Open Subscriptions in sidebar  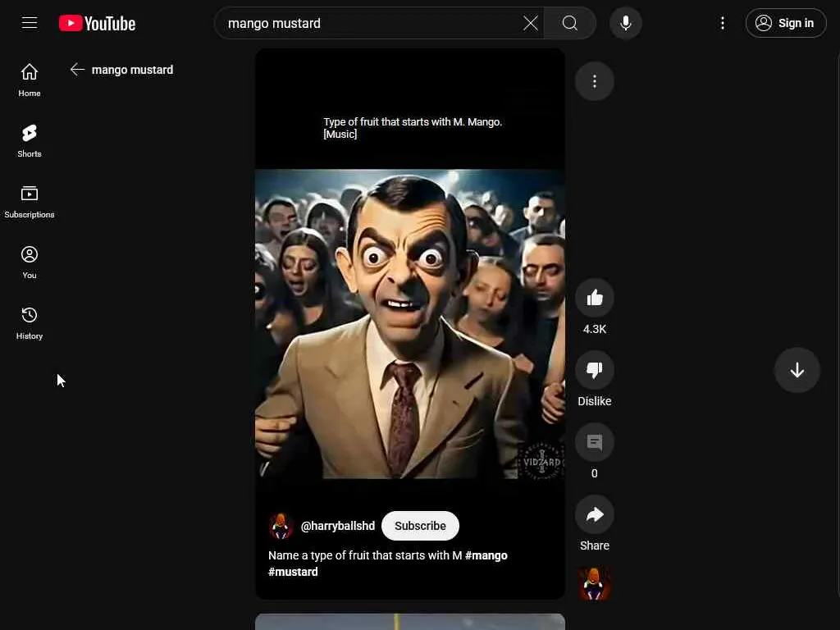point(30,202)
